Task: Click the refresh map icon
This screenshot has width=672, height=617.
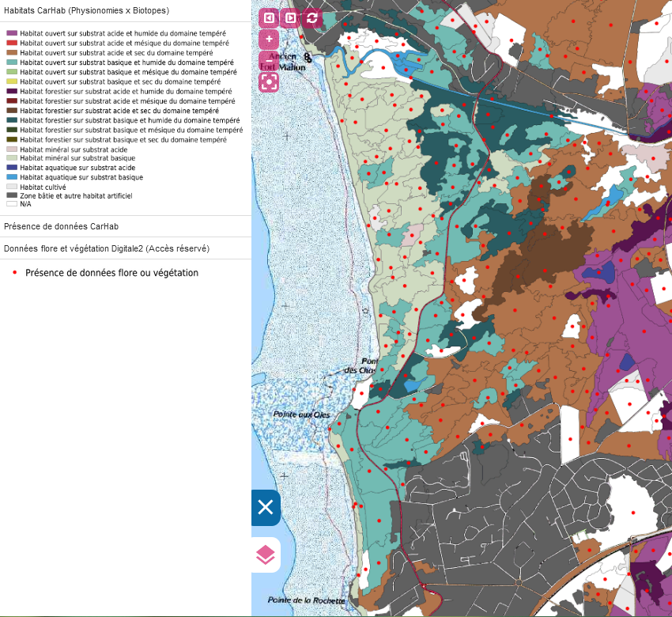Action: pos(311,17)
